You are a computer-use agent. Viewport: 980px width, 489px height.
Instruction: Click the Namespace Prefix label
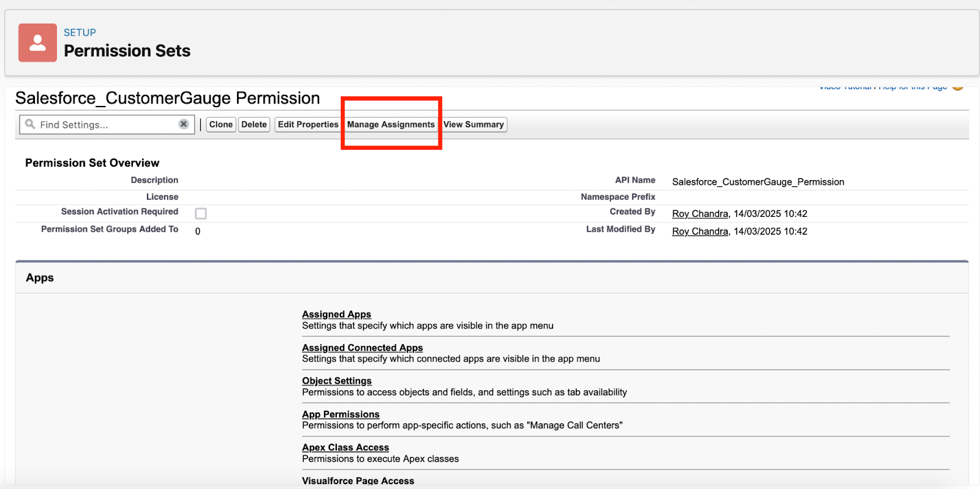pyautogui.click(x=618, y=197)
